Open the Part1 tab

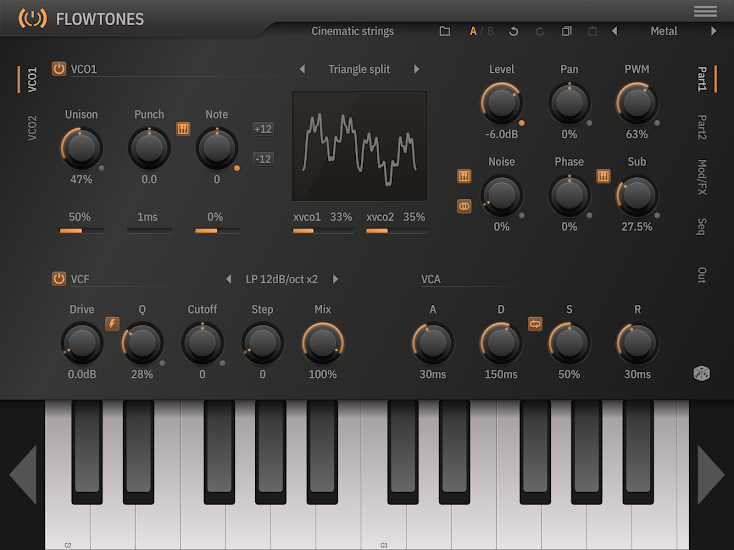tap(702, 79)
